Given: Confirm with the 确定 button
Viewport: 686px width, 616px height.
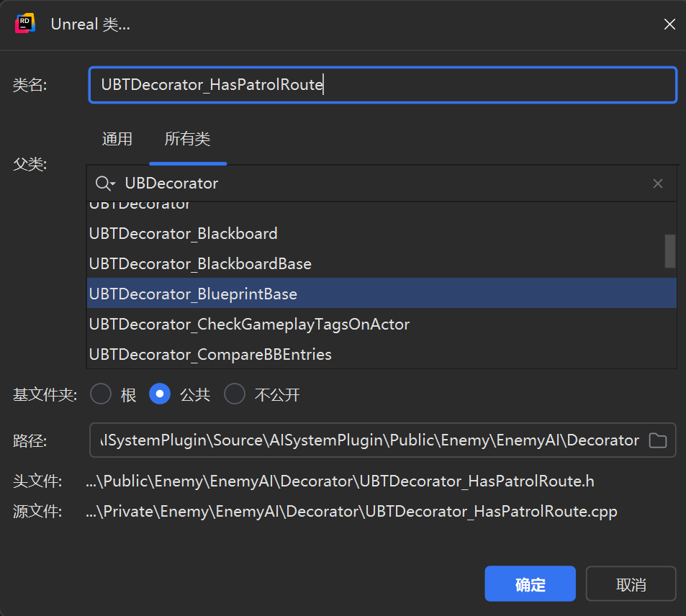Looking at the screenshot, I should tap(530, 584).
